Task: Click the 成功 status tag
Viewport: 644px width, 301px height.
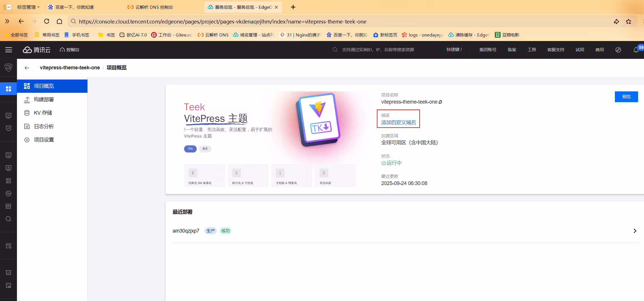Action: [x=226, y=231]
